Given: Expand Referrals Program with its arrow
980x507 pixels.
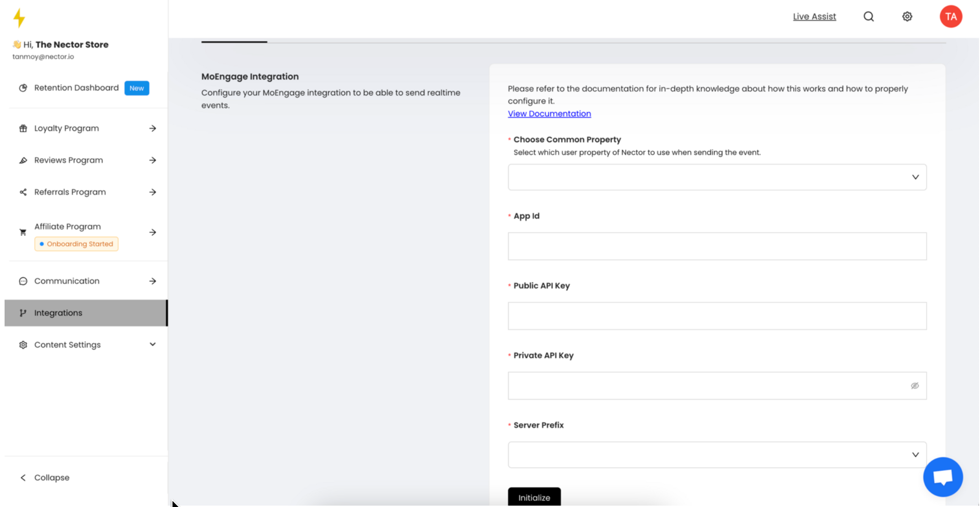Looking at the screenshot, I should pos(152,192).
